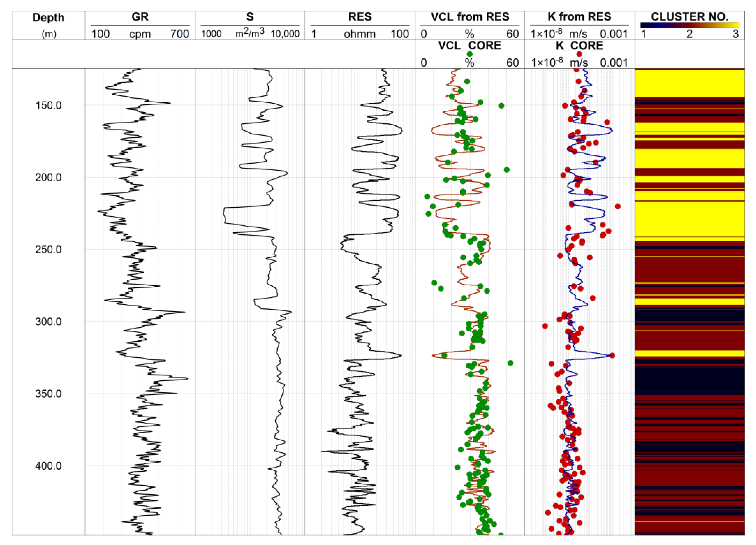
Task: Click the 200.0 depth label
Action: pyautogui.click(x=48, y=178)
